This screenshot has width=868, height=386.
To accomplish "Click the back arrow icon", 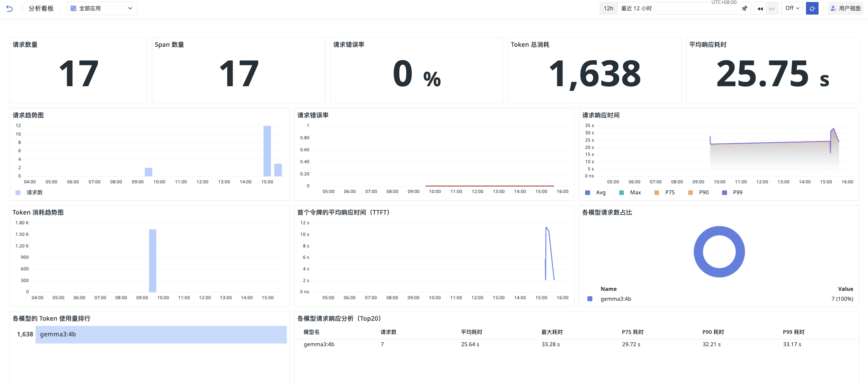I will (9, 8).
